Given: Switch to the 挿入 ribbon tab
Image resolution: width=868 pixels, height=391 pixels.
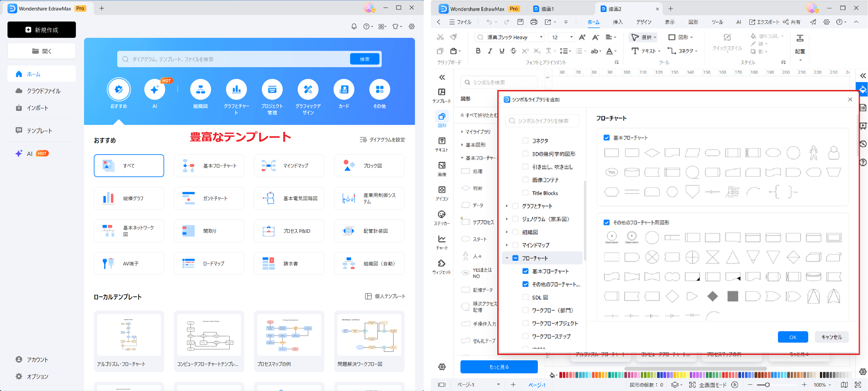Looking at the screenshot, I should click(618, 22).
